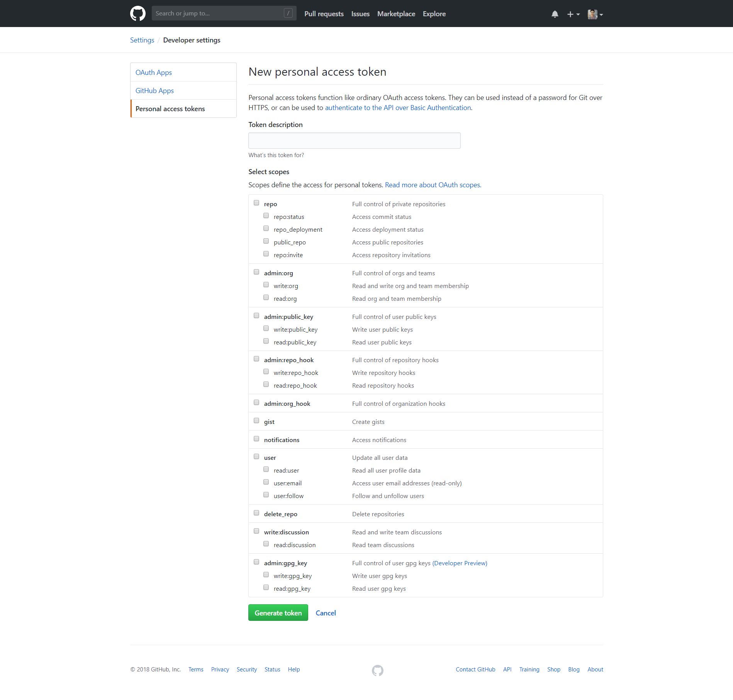
Task: Tick the read:repo_hook checkbox
Action: click(266, 385)
